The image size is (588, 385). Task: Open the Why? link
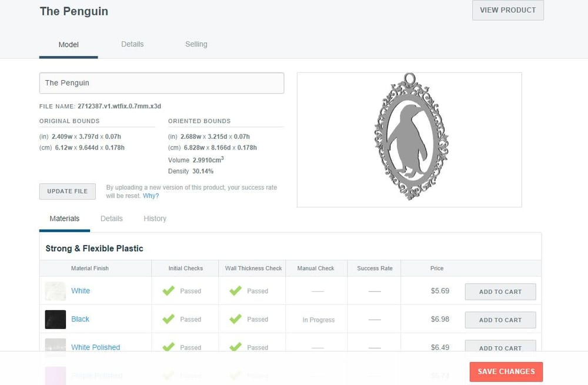[151, 195]
